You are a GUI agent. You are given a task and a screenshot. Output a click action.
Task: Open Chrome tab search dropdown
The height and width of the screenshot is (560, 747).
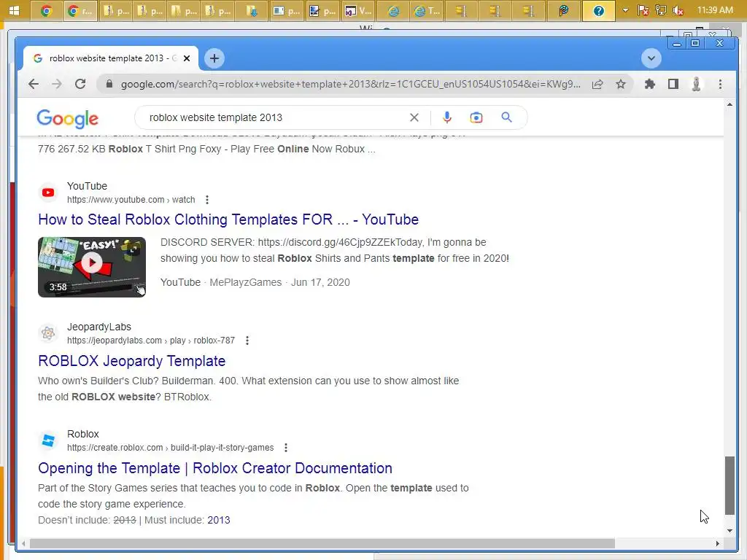point(651,58)
